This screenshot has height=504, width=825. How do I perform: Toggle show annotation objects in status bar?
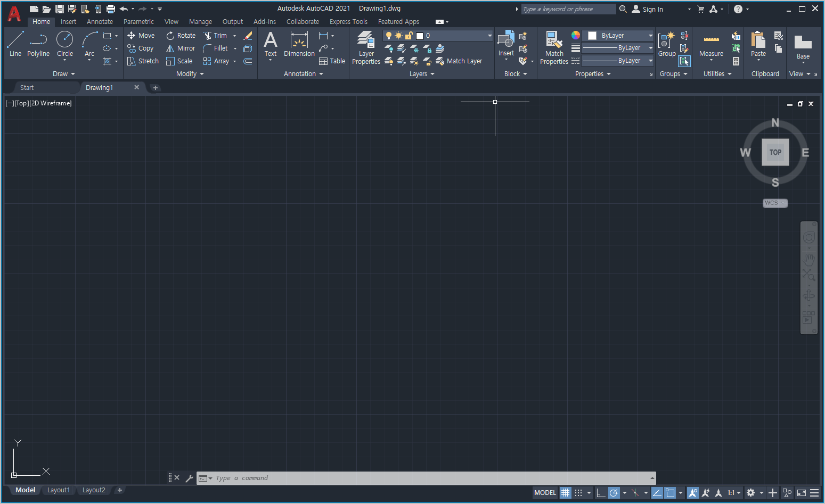coord(692,493)
